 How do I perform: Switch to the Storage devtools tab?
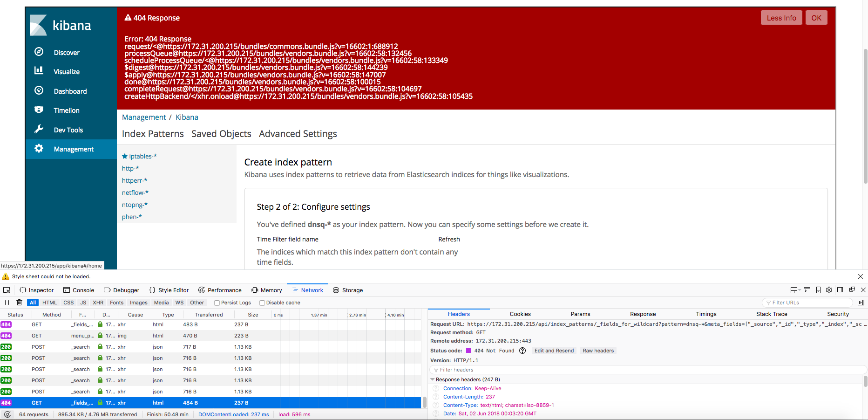[348, 290]
